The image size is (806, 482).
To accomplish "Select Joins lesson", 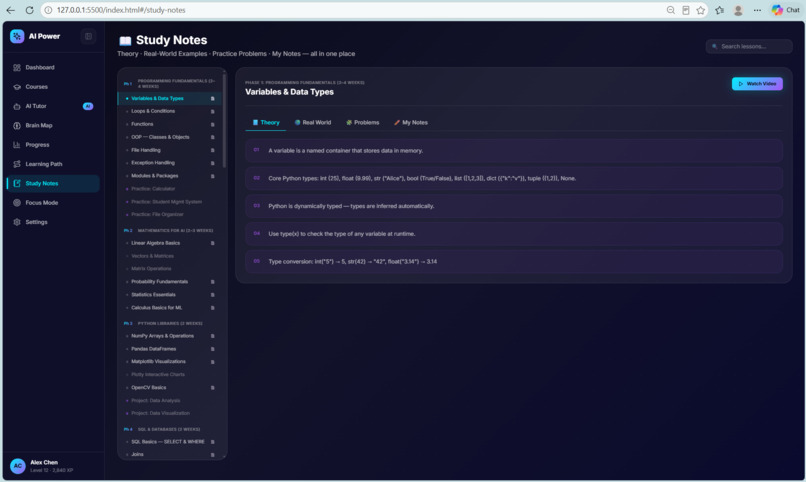I will click(170, 455).
